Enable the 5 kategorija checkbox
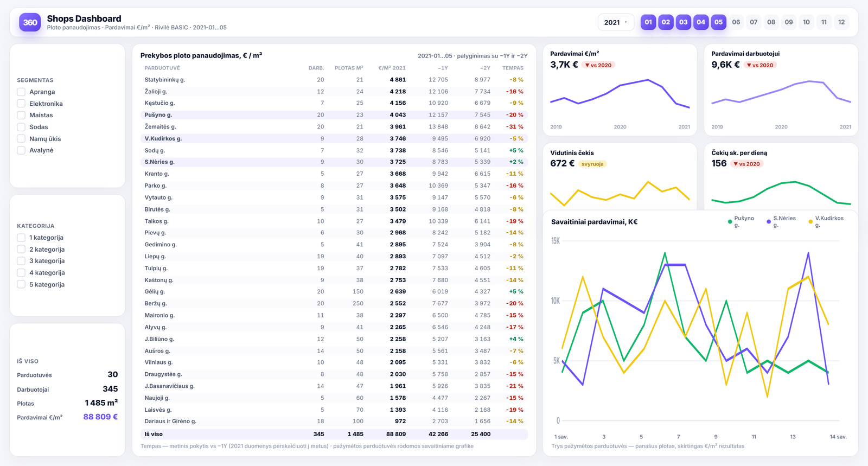Screen dimensions: 868x466 click(21, 284)
